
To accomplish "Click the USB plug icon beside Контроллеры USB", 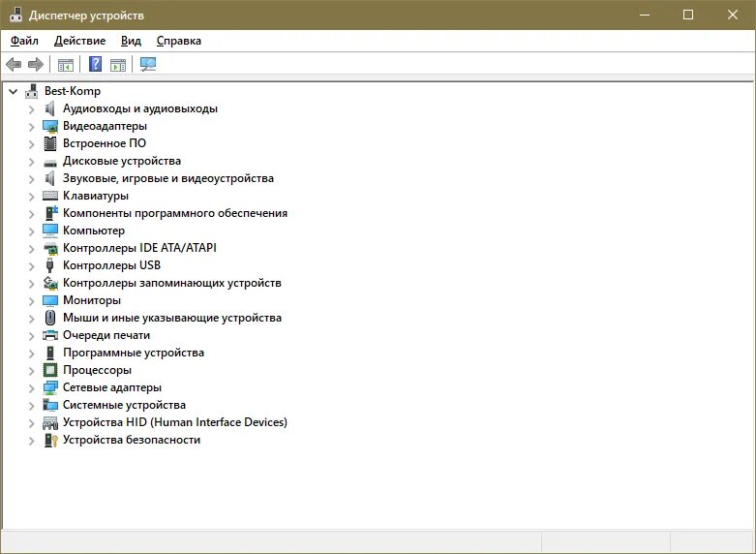I will pyautogui.click(x=49, y=265).
